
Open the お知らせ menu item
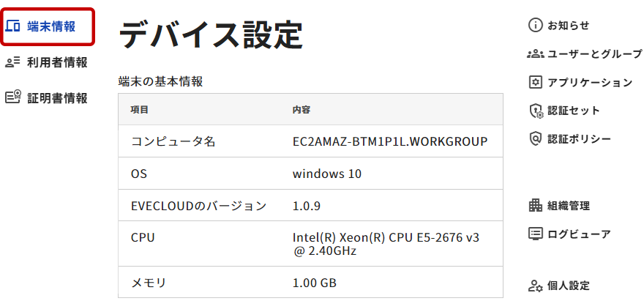569,26
